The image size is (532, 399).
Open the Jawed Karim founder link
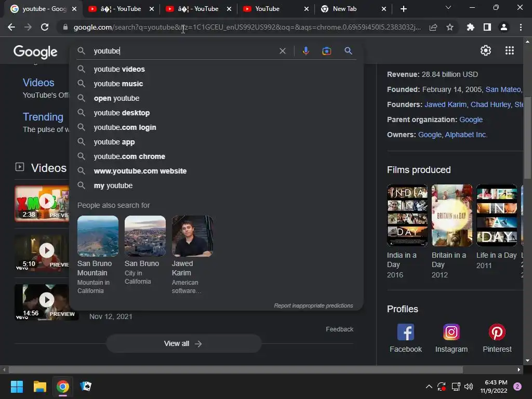pyautogui.click(x=445, y=104)
